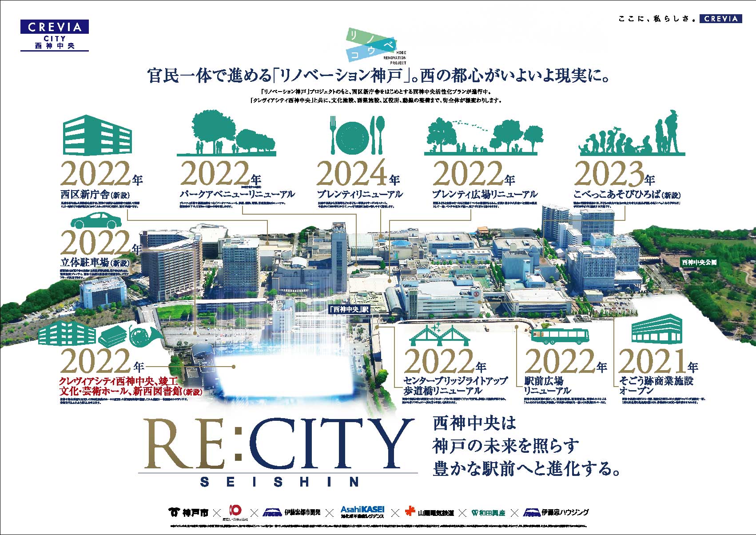Screen dimensions: 756x535
Task: Click the プレンティリニューアル heading under 2024年
Action: click(360, 194)
